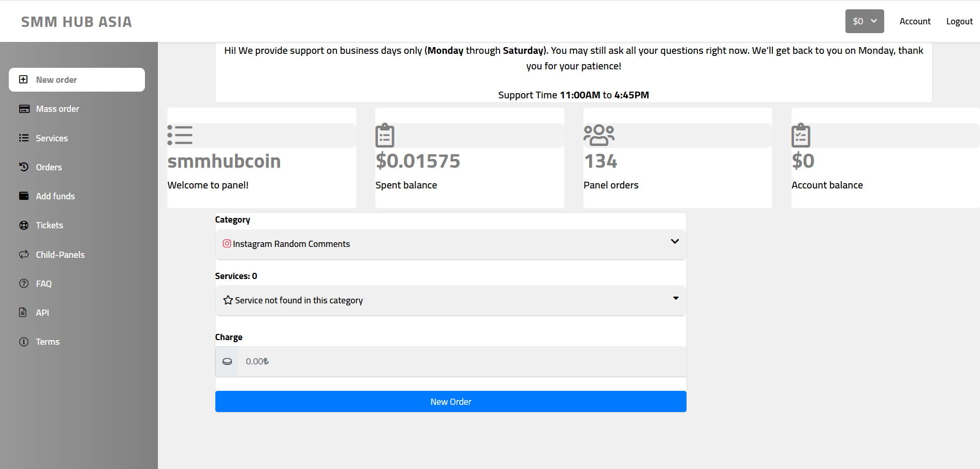
Task: Open the $0 balance dropdown in header
Action: pos(865,21)
